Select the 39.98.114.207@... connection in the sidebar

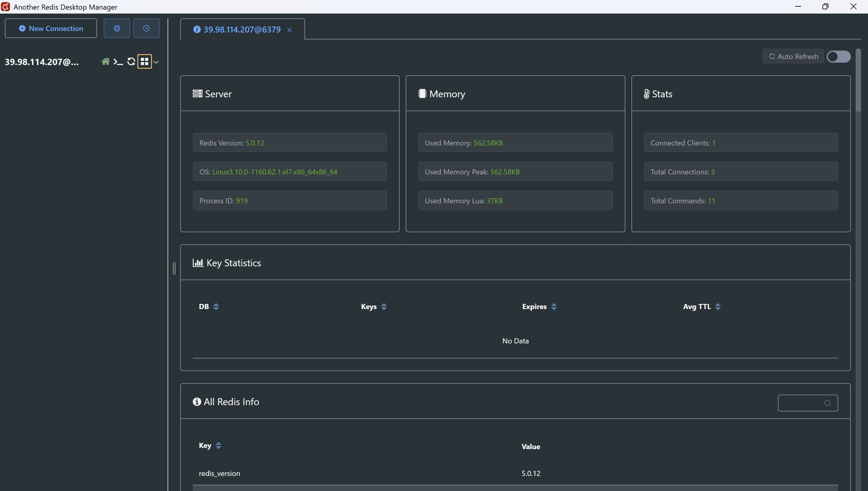click(x=42, y=62)
